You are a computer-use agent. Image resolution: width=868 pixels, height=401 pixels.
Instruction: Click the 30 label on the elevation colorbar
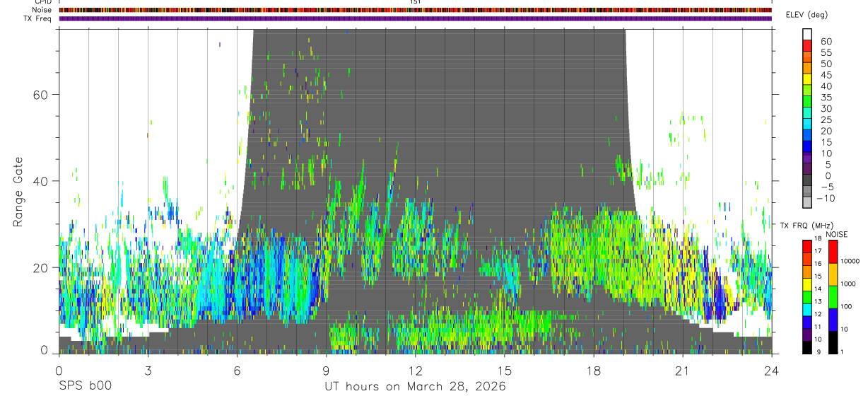[826, 108]
